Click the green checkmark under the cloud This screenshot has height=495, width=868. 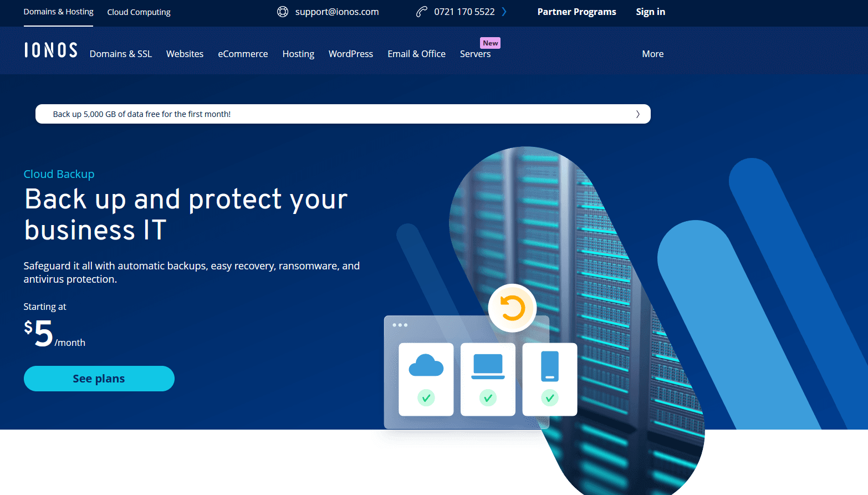(x=426, y=397)
